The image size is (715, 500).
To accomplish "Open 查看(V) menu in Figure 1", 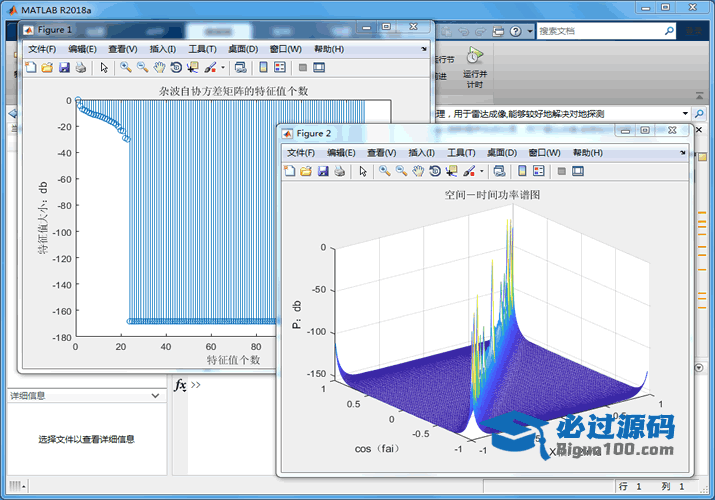I will (123, 49).
